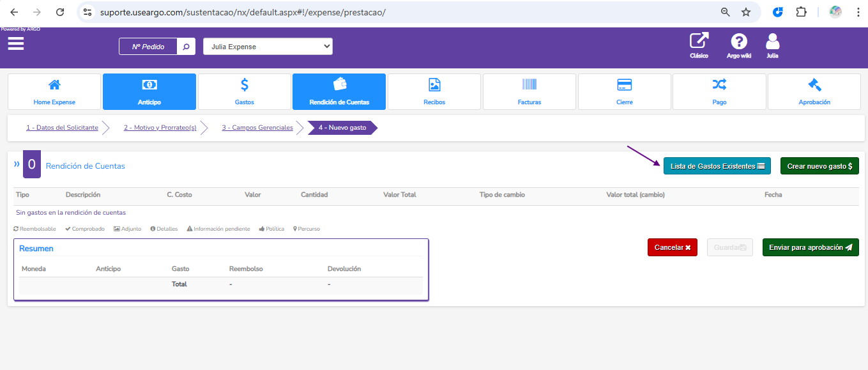Open the Facturas barcode tile
Screen dimensions: 868x370
(x=529, y=91)
